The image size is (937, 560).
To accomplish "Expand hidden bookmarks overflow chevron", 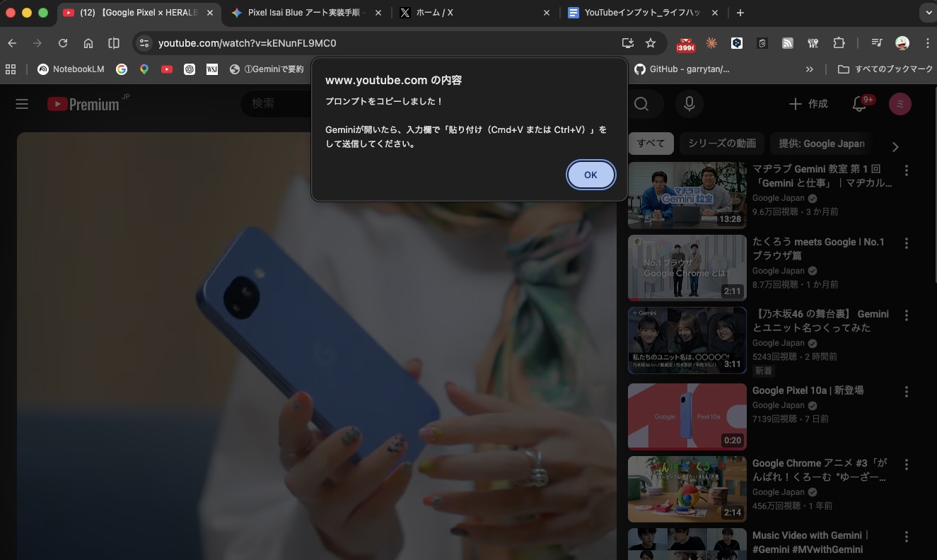I will [809, 69].
